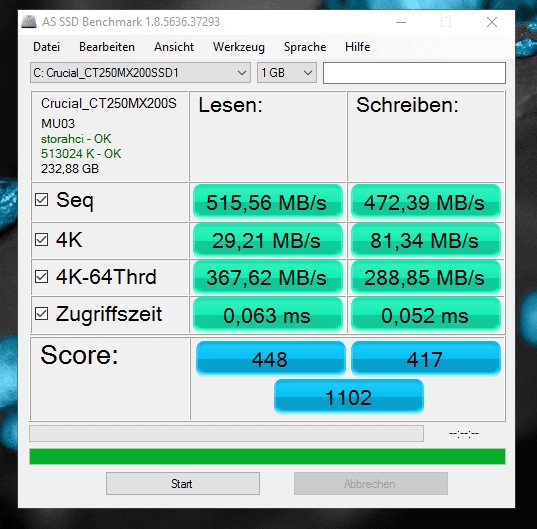Open the Ansicht menu
This screenshot has height=529, width=537.
[x=174, y=47]
